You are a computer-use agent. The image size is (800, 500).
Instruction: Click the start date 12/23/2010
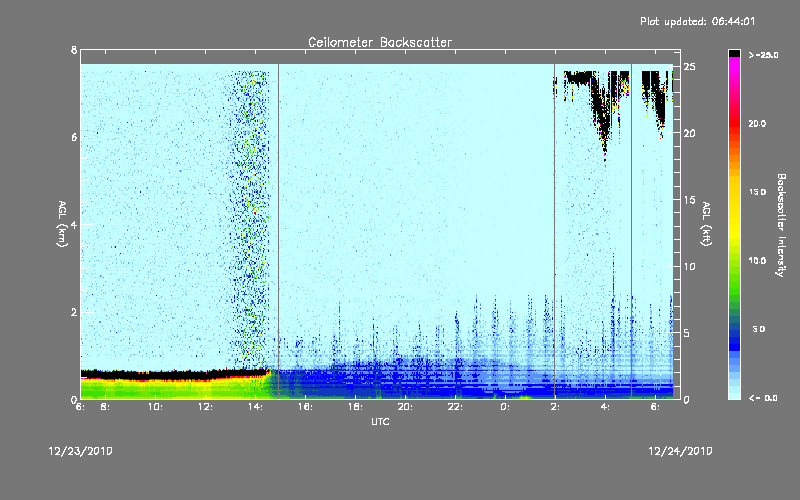pos(81,451)
